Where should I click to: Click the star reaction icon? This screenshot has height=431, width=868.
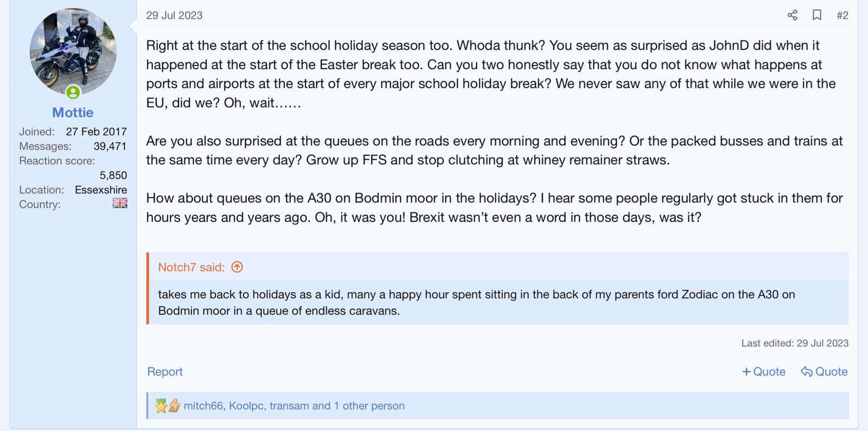pyautogui.click(x=161, y=406)
